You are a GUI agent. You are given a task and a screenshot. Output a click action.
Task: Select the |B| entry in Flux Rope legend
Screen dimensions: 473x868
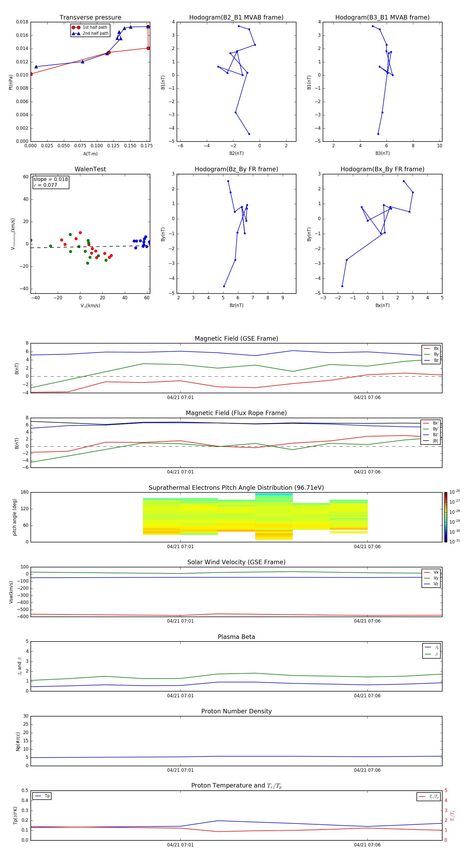[431, 441]
